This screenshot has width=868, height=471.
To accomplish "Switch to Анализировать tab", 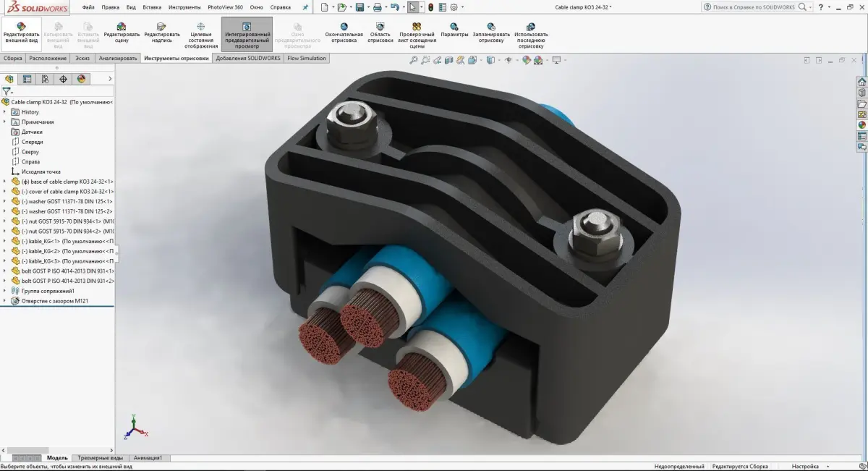I will click(x=118, y=58).
